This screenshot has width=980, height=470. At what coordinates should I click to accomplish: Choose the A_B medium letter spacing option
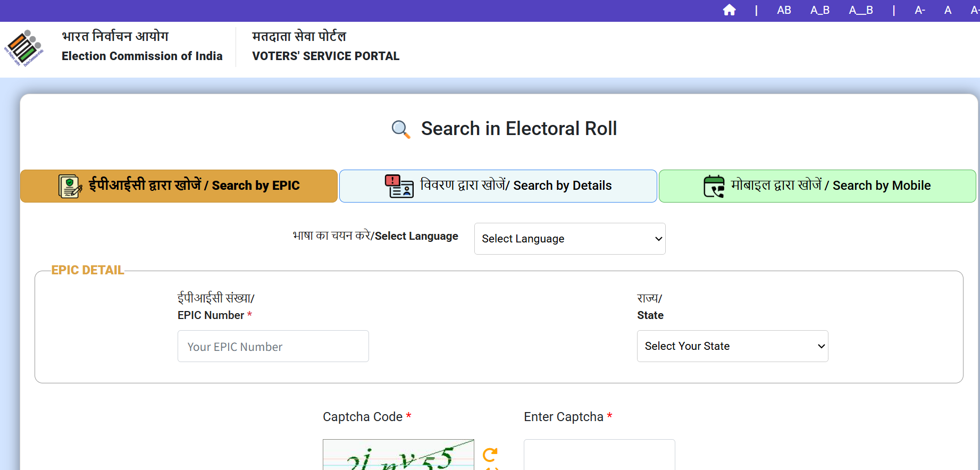coord(819,10)
